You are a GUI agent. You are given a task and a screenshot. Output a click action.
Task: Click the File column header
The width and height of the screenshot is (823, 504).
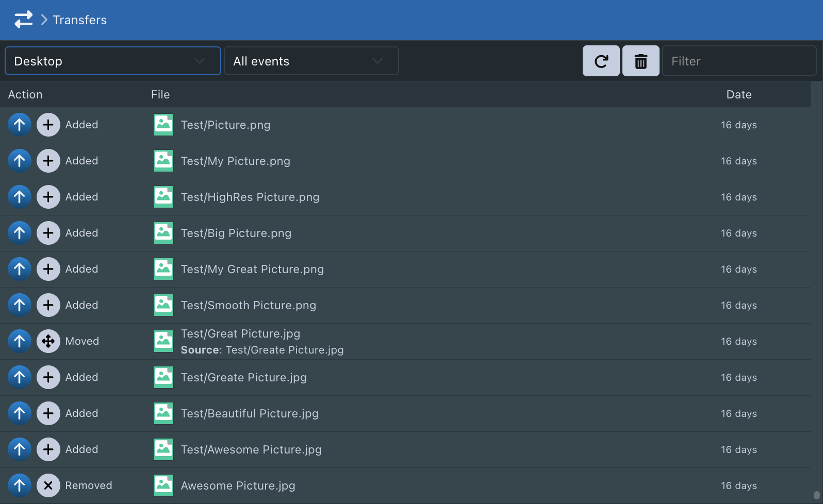[160, 94]
